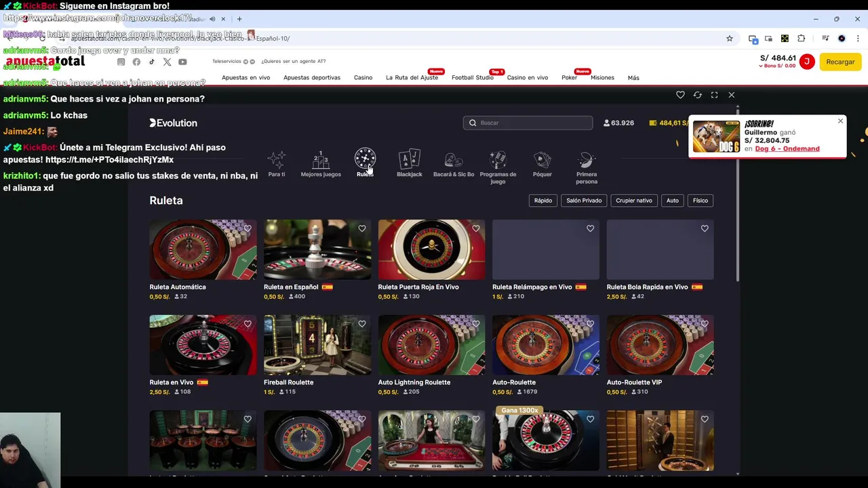Image resolution: width=868 pixels, height=488 pixels.
Task: Favorite Ruleta en Español with its heart
Action: 362,228
